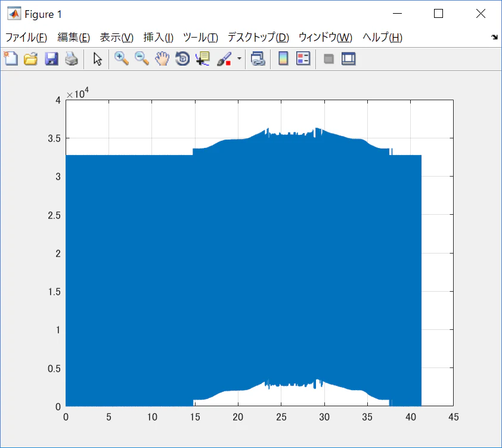Show plot tools and dock figure
The width and height of the screenshot is (502, 448).
pyautogui.click(x=349, y=59)
